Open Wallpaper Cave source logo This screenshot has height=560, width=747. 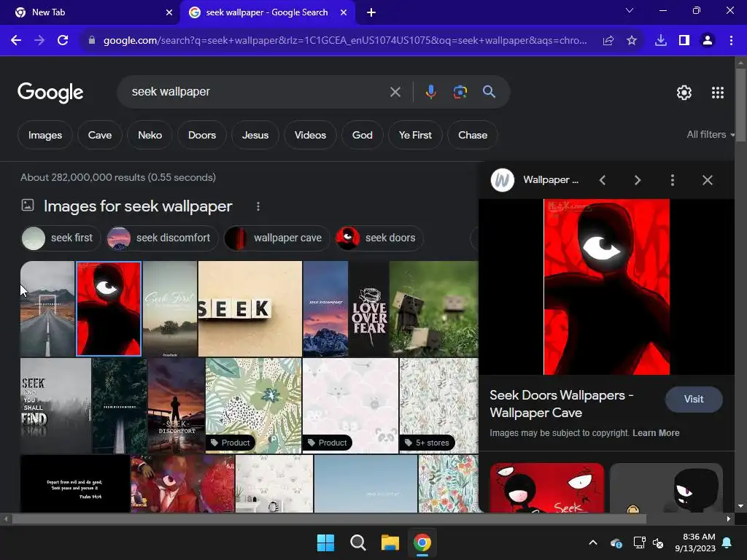(x=503, y=180)
